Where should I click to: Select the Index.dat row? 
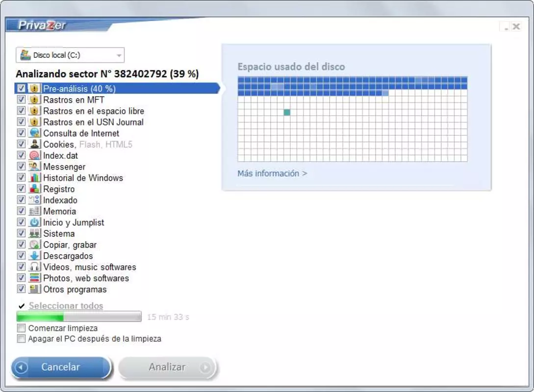(x=60, y=155)
